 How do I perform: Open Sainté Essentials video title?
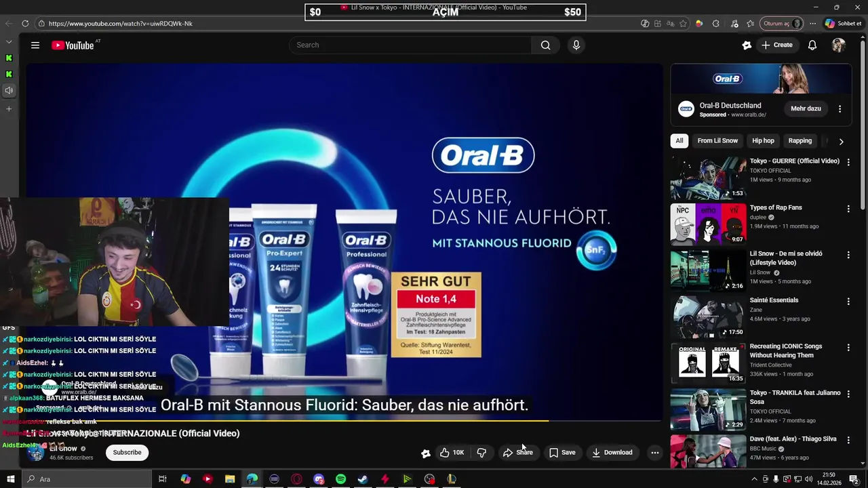[x=774, y=300]
